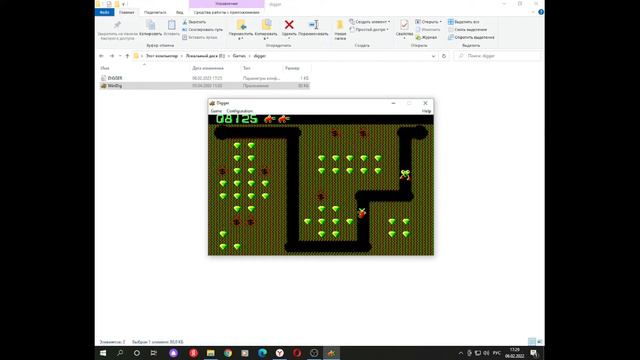Screen dimensions: 640x360
Task: Open the address bar history dropdown arrow
Action: tap(433, 56)
